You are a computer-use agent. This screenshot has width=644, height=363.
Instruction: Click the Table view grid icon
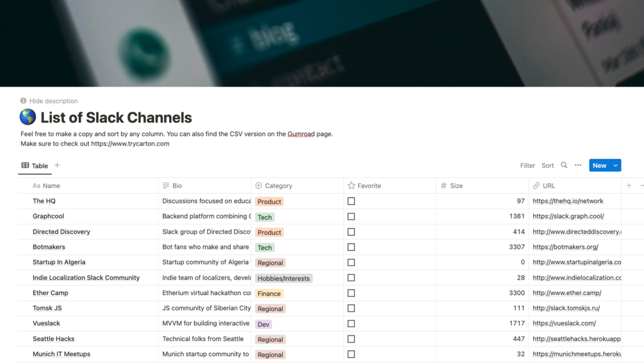pos(25,165)
